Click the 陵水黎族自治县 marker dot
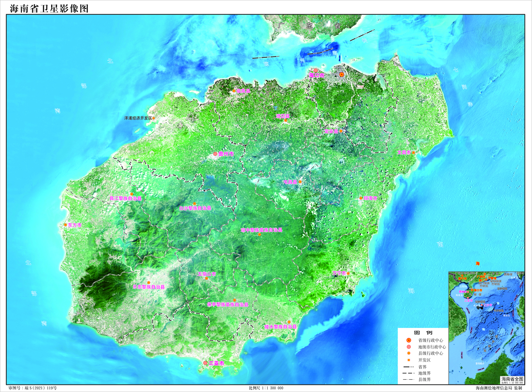Image resolution: width=532 pixels, height=392 pixels. 289,322
